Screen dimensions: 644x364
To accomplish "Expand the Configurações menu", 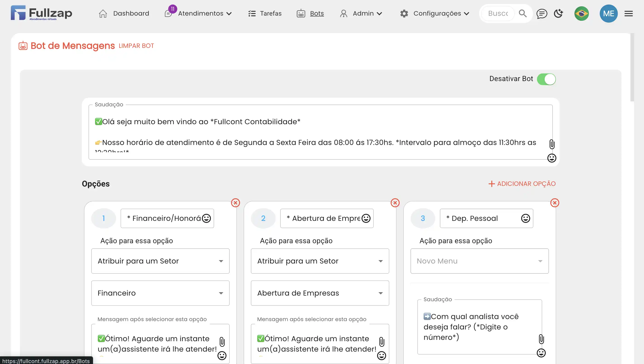I will pos(437,14).
